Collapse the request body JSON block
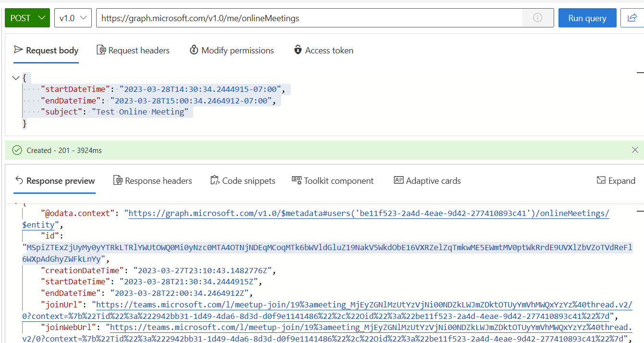 pyautogui.click(x=16, y=77)
